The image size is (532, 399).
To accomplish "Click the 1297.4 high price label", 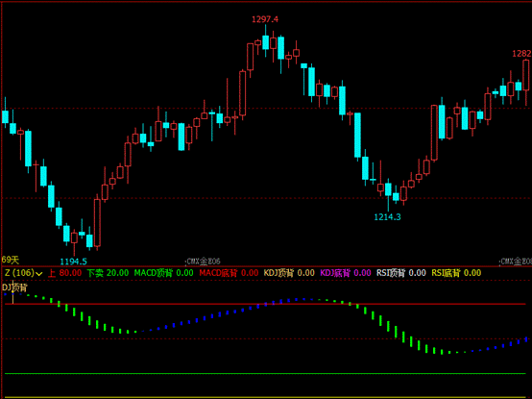I will (x=265, y=19).
